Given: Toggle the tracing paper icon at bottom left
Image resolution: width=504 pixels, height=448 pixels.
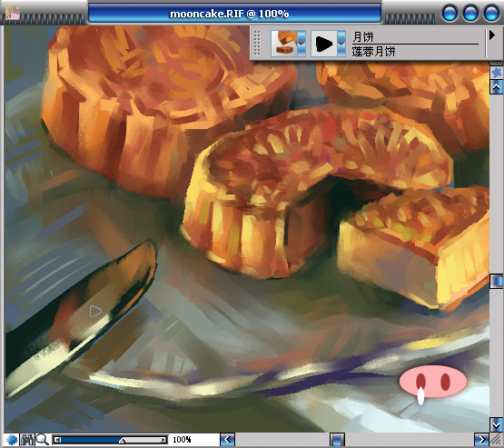Looking at the screenshot, I should click(12, 440).
